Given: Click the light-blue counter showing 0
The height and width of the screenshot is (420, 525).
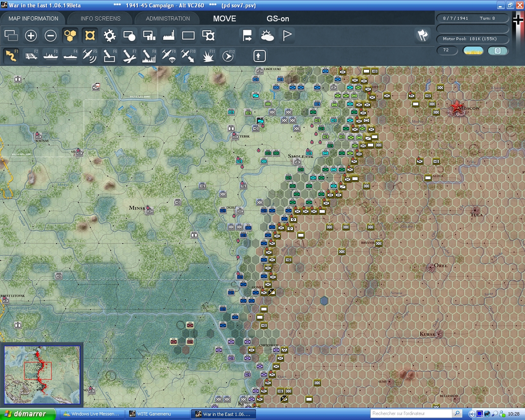Looking at the screenshot, I should click(x=498, y=50).
